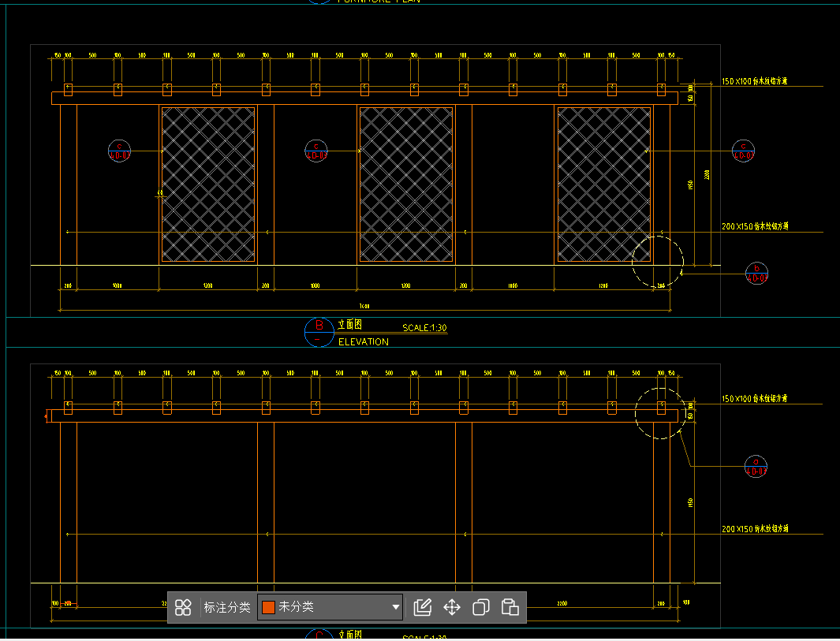Click the SCALE:1:30 text of elevation B
Screen dimensions: 840x641
424,328
